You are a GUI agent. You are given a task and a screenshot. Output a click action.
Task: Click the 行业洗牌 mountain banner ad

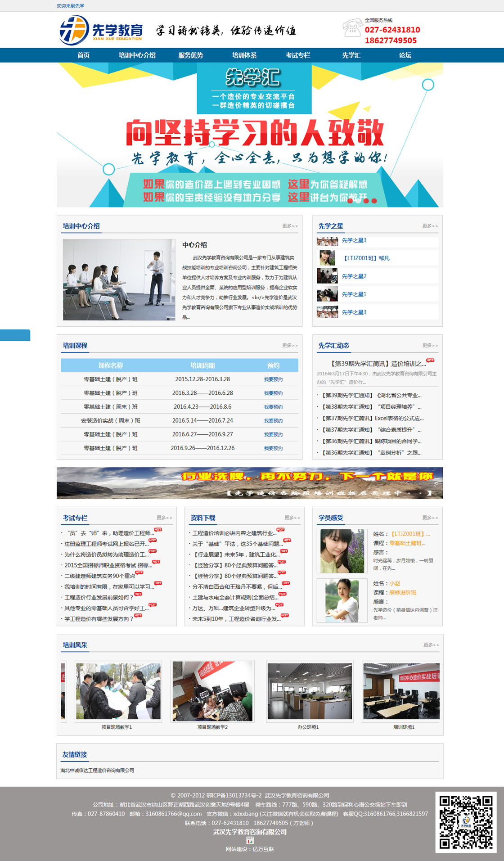(250, 483)
